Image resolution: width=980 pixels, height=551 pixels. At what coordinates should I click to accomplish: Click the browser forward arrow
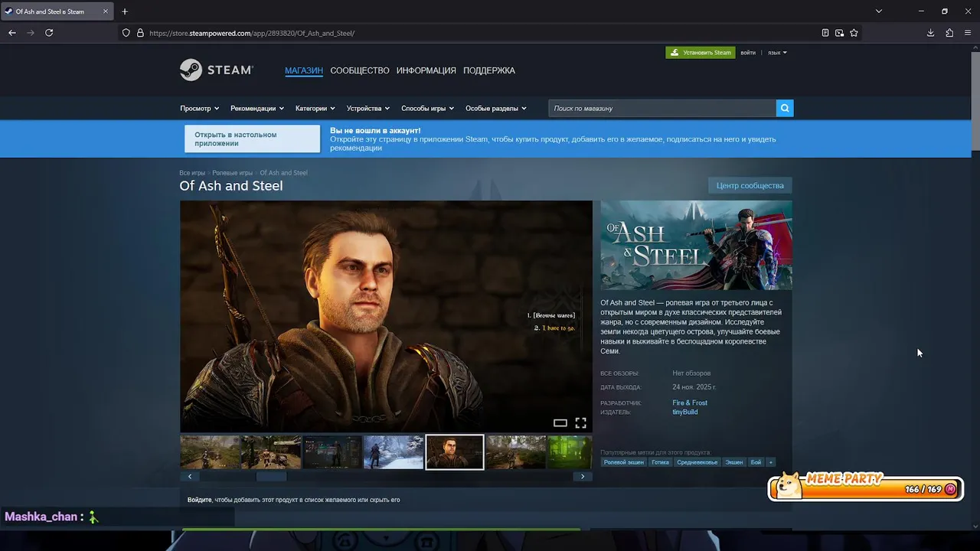coord(31,33)
